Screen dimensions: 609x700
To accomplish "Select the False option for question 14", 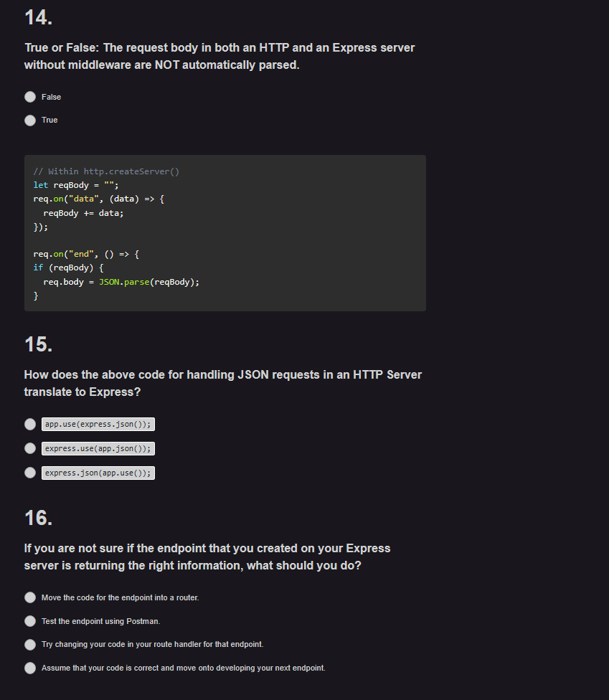I will [29, 97].
